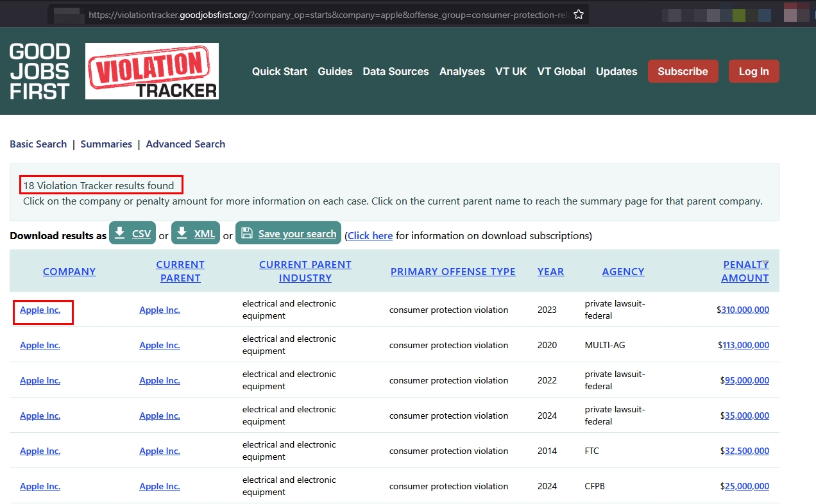The image size is (816, 504).
Task: Click the year 2014 cell
Action: 547,451
